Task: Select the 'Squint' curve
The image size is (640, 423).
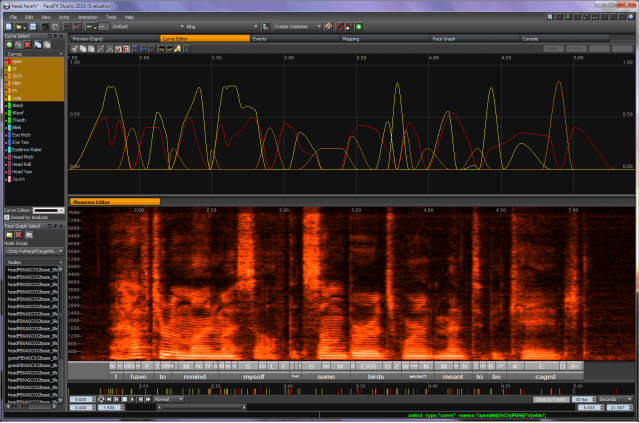Action: [x=34, y=179]
